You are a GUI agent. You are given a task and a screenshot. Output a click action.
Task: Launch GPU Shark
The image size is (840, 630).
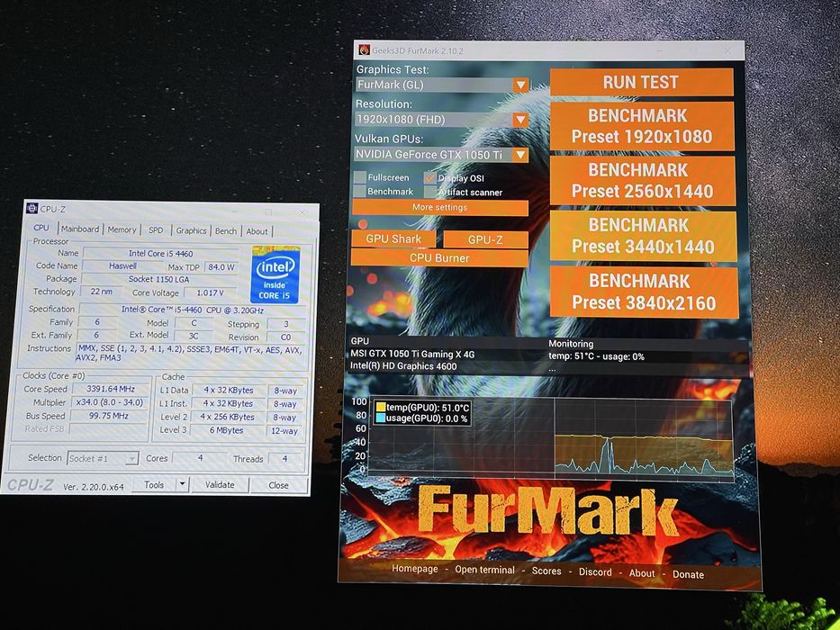[393, 238]
